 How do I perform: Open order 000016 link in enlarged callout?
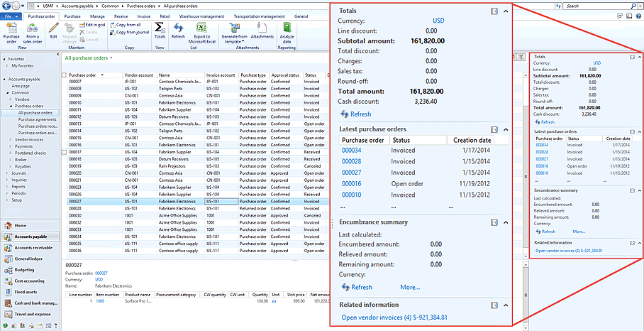tap(352, 183)
